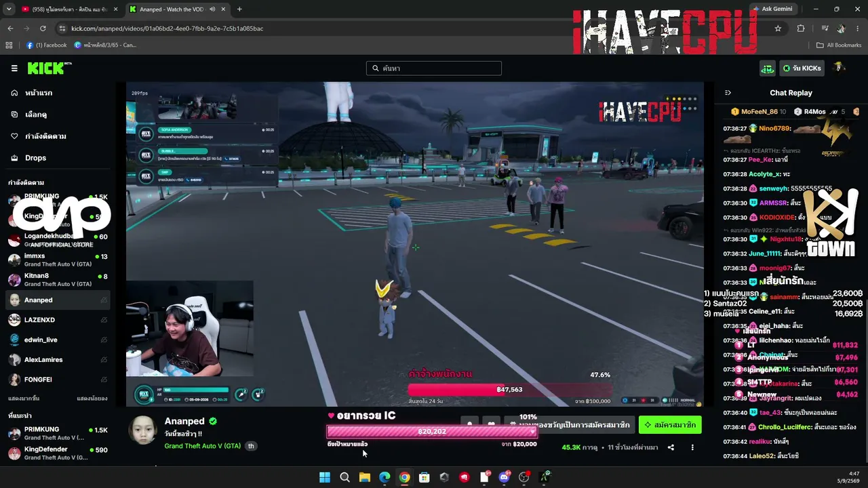The image size is (868, 488).
Task: Open Windows taskbar search
Action: [344, 477]
